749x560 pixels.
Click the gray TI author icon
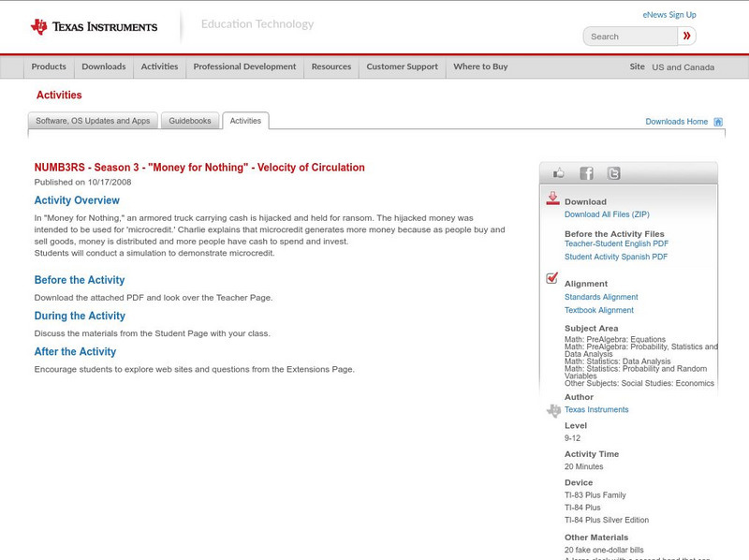(553, 410)
